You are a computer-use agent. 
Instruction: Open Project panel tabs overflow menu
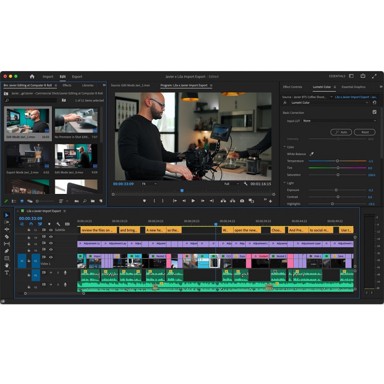tap(104, 85)
